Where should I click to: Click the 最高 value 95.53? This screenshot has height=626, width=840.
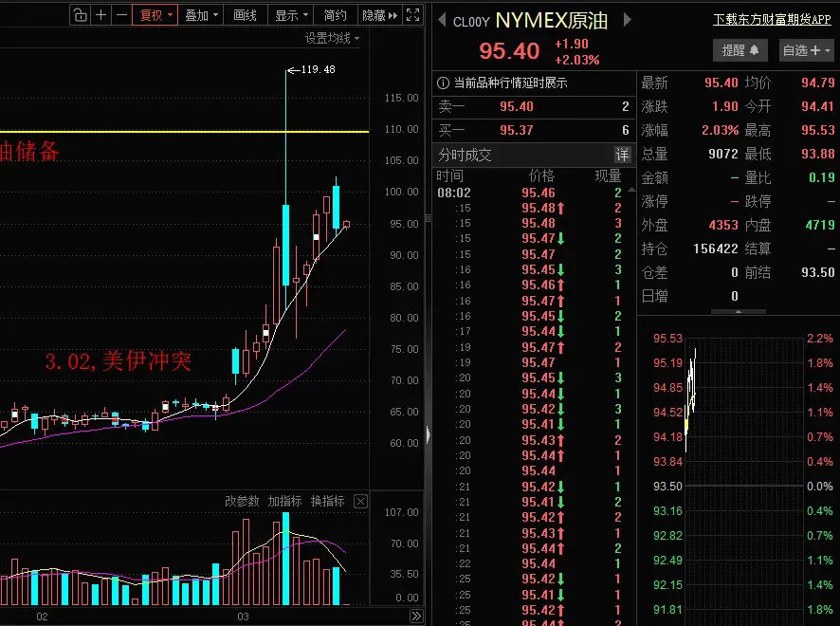coord(817,130)
